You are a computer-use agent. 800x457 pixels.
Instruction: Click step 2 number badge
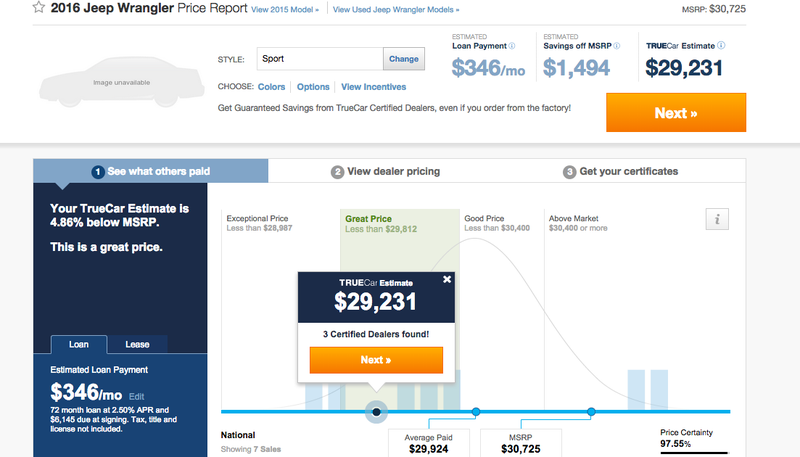coord(337,172)
